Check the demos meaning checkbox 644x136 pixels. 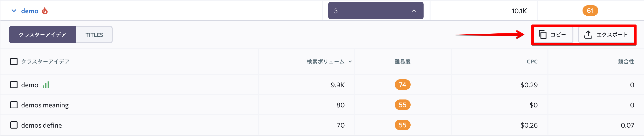point(14,105)
